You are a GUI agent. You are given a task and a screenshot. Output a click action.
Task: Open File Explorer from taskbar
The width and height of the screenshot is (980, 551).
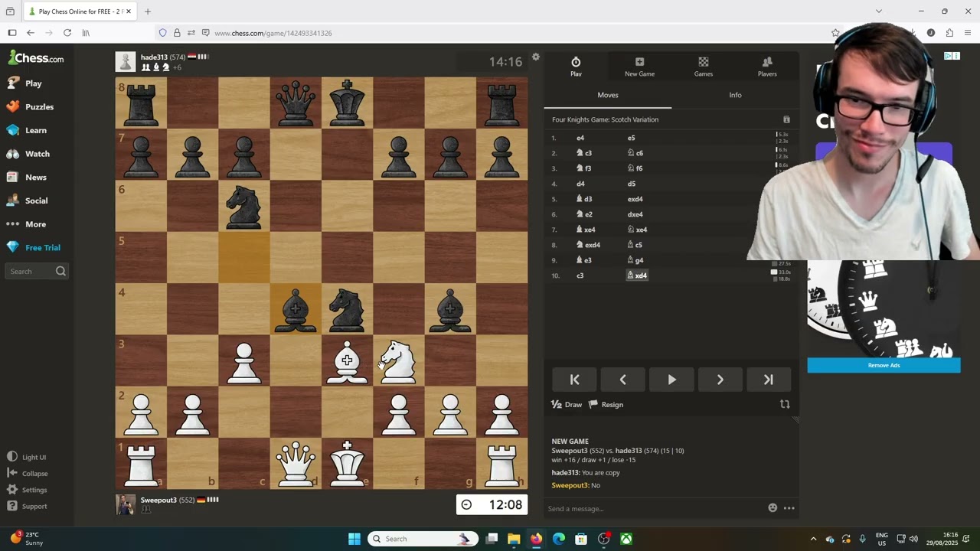pos(514,539)
